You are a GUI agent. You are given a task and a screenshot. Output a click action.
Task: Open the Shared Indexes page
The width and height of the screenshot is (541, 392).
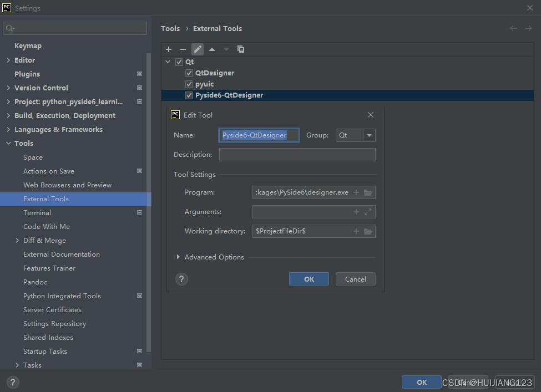[x=48, y=338]
